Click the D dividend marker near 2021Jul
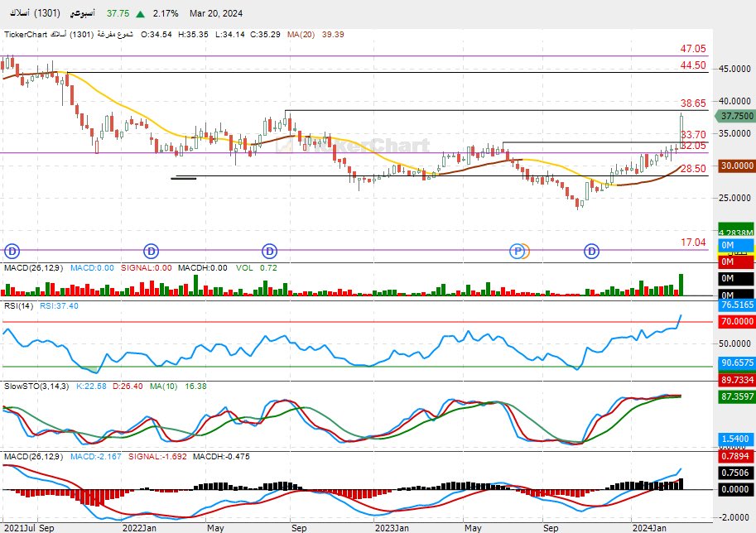 pos(12,251)
